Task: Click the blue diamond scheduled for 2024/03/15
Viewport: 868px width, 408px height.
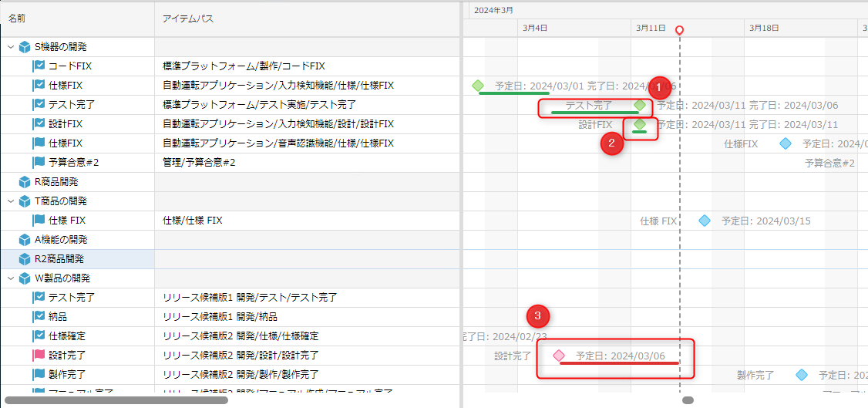Action: [x=704, y=221]
